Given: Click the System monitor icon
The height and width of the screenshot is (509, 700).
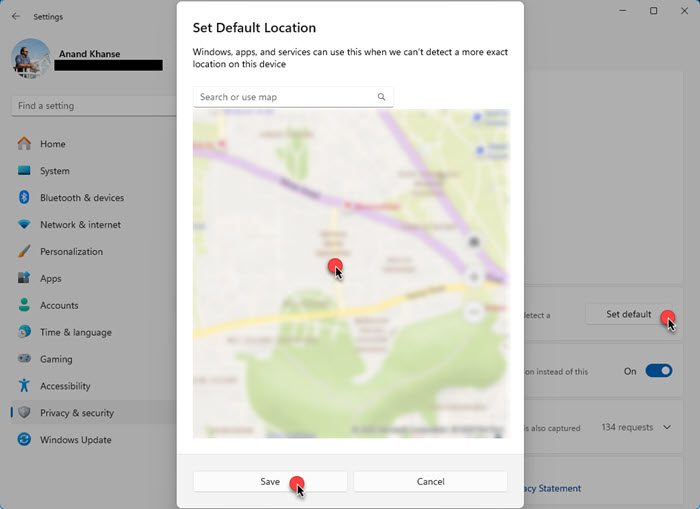Looking at the screenshot, I should 24,171.
